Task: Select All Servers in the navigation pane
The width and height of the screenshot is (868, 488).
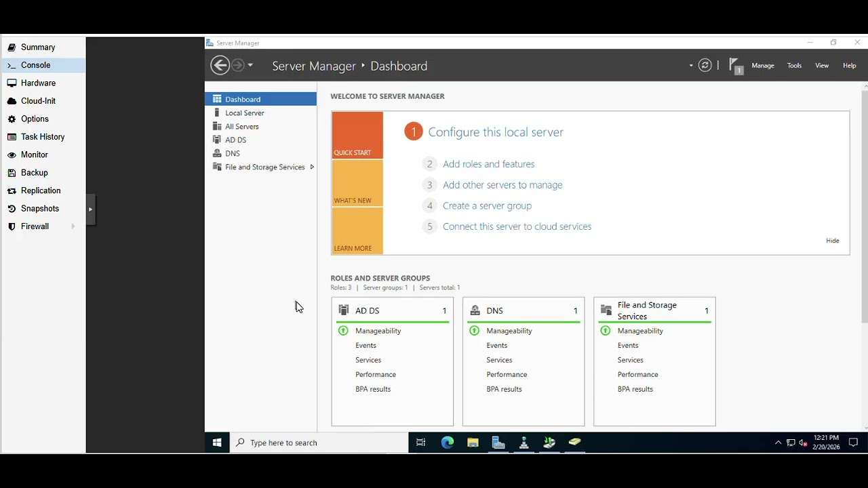Action: pos(260,126)
